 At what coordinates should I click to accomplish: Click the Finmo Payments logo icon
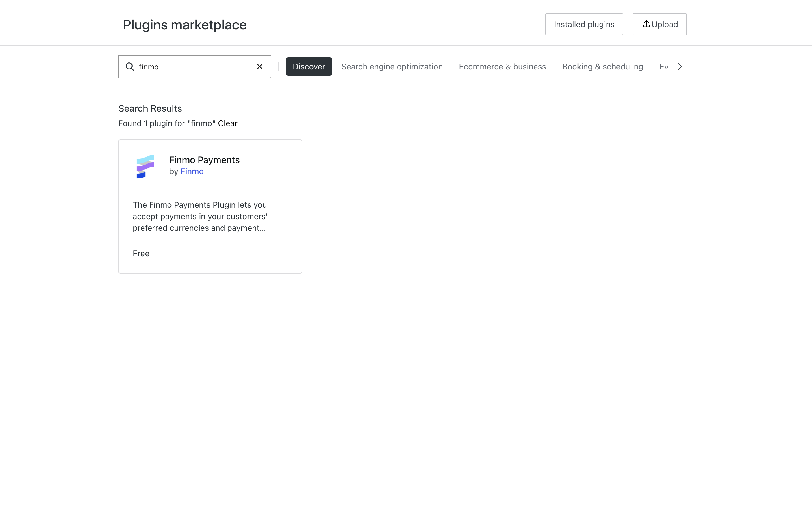click(x=145, y=166)
